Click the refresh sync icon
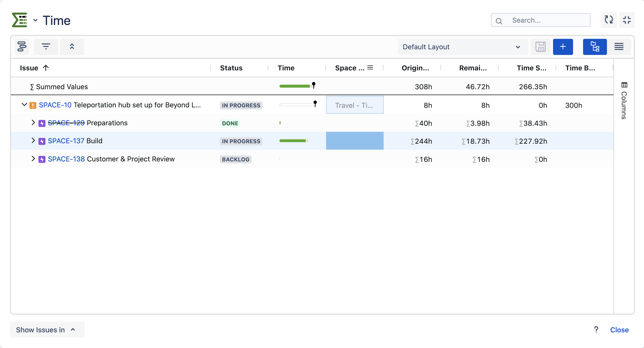This screenshot has height=348, width=644. coord(609,20)
